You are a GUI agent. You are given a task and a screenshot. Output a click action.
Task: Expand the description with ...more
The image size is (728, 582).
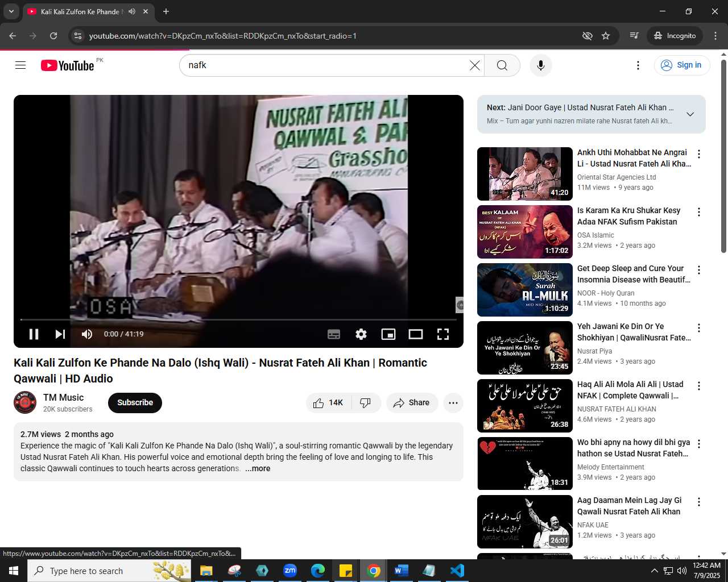258,469
